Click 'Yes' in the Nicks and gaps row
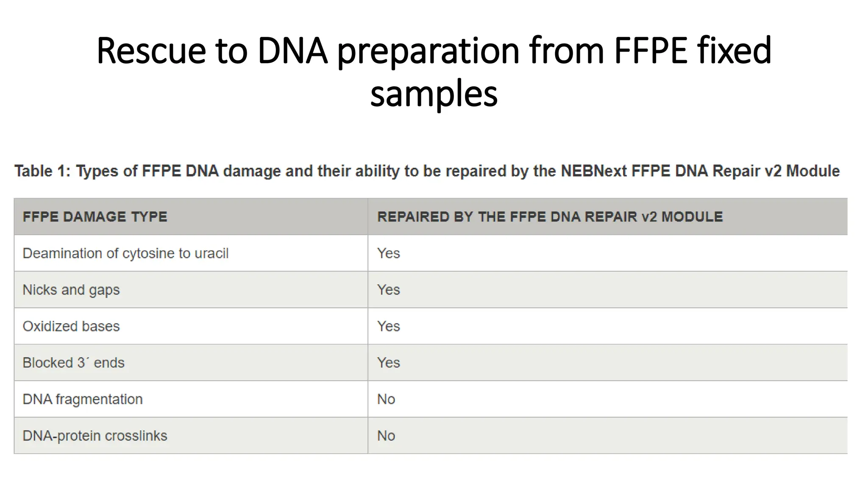This screenshot has width=868, height=488. coord(388,290)
